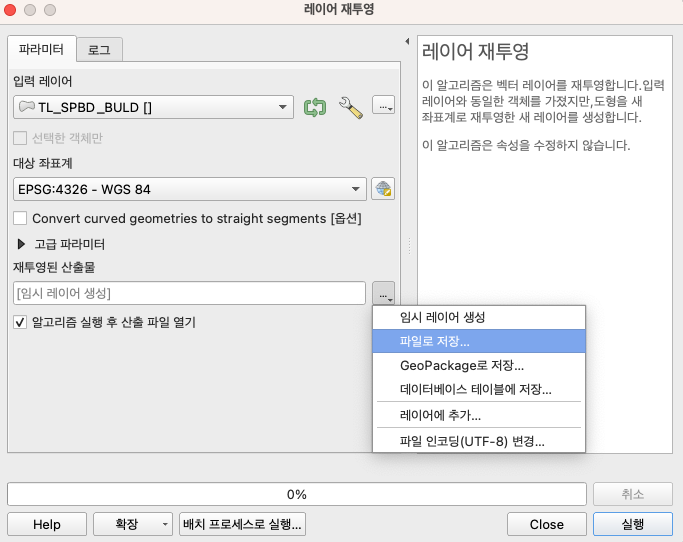Check "Convert curved geometries to straight segments"
The width and height of the screenshot is (683, 542).
[x=20, y=218]
